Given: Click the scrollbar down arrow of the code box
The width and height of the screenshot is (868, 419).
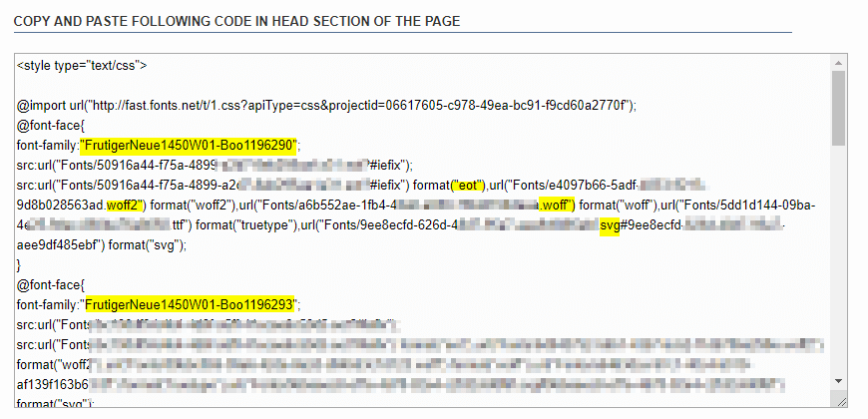Looking at the screenshot, I should pyautogui.click(x=839, y=381).
